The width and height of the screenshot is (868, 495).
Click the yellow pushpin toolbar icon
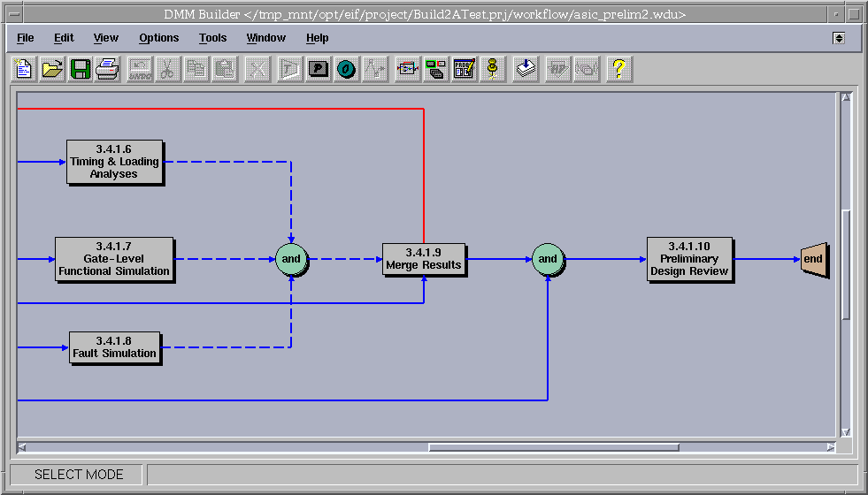click(x=493, y=68)
